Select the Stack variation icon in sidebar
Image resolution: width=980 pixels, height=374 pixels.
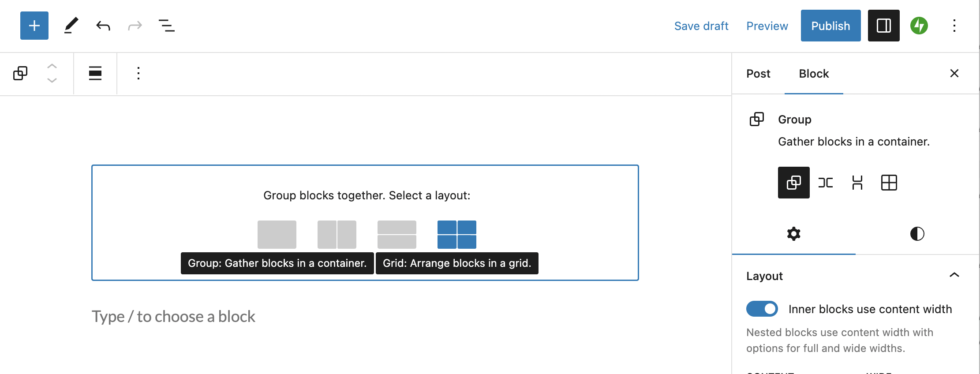coord(857,183)
